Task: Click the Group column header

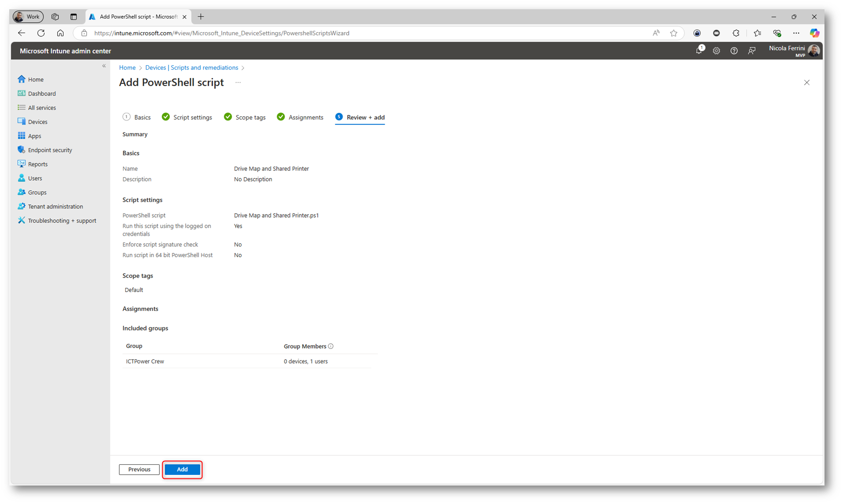Action: click(x=134, y=346)
